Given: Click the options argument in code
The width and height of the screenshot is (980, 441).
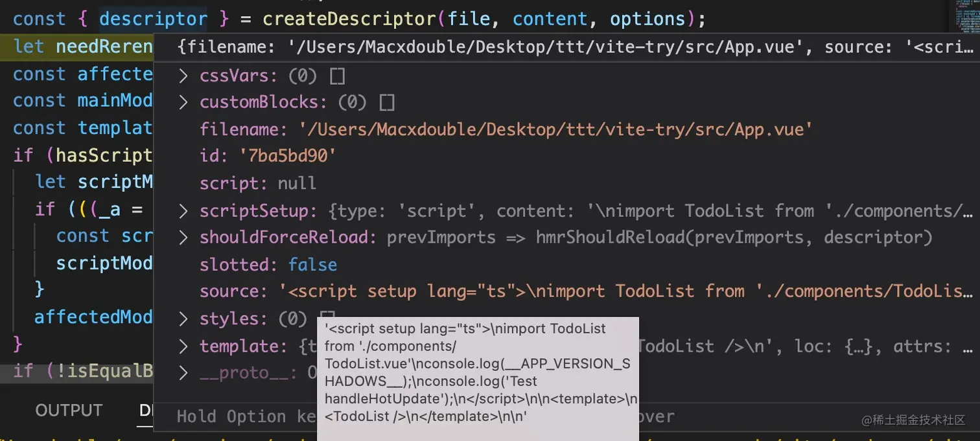Looking at the screenshot, I should coord(647,19).
